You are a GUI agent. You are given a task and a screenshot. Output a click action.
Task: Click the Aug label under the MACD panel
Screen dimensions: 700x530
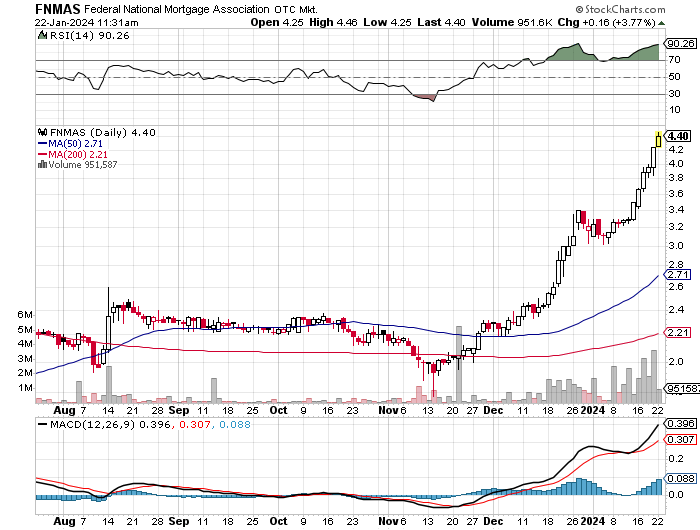(64, 522)
